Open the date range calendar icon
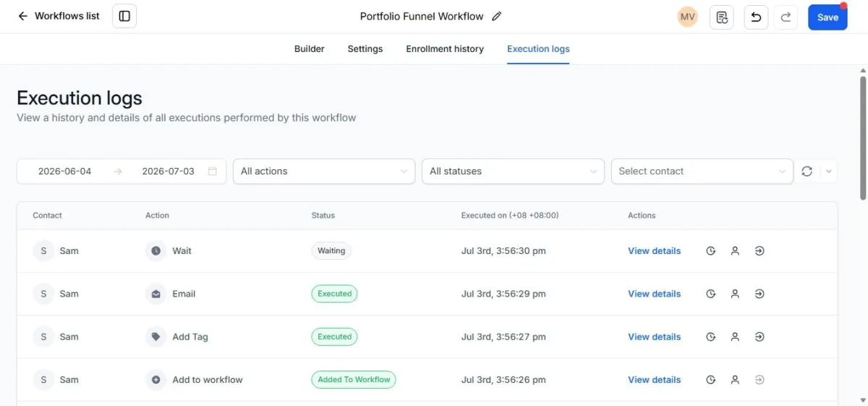The width and height of the screenshot is (868, 406). tap(213, 172)
